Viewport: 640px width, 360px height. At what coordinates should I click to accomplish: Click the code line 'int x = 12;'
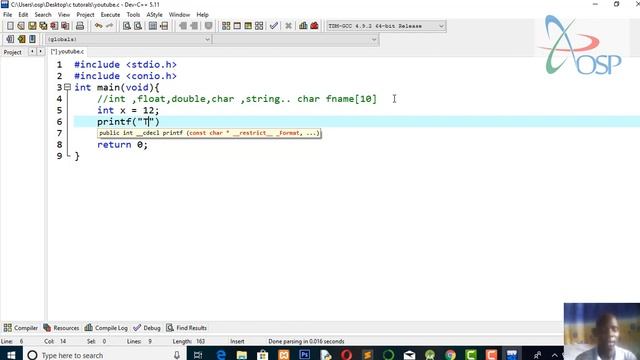[128, 110]
